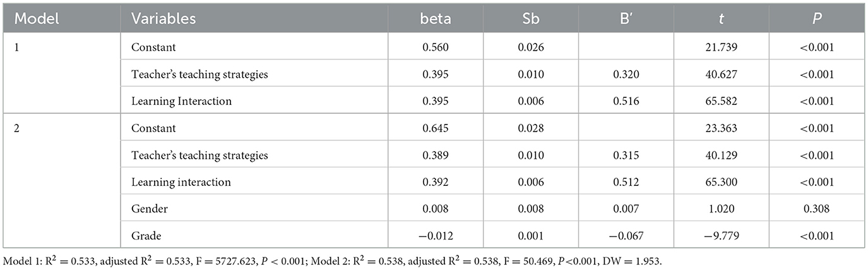Select the t value 40.129

pyautogui.click(x=720, y=156)
